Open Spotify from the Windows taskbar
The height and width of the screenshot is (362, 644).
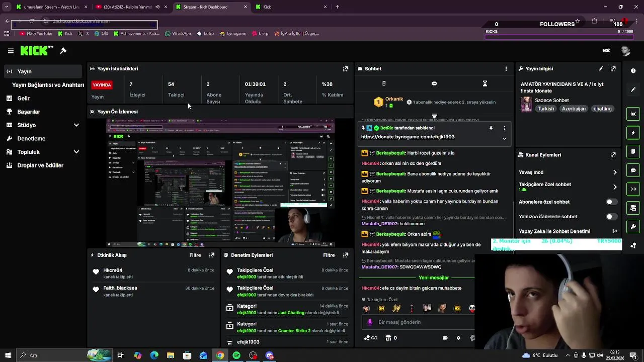(236, 355)
